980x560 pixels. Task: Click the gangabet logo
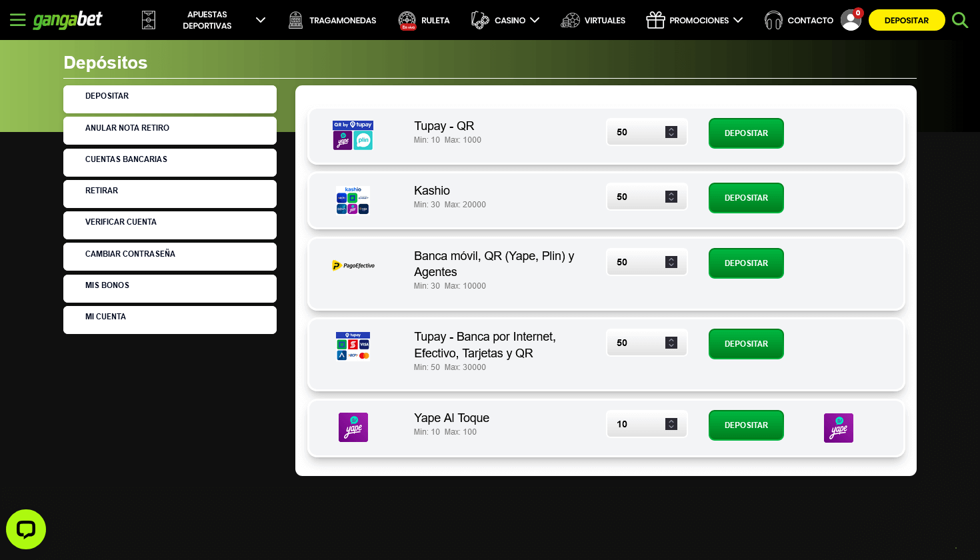67,20
